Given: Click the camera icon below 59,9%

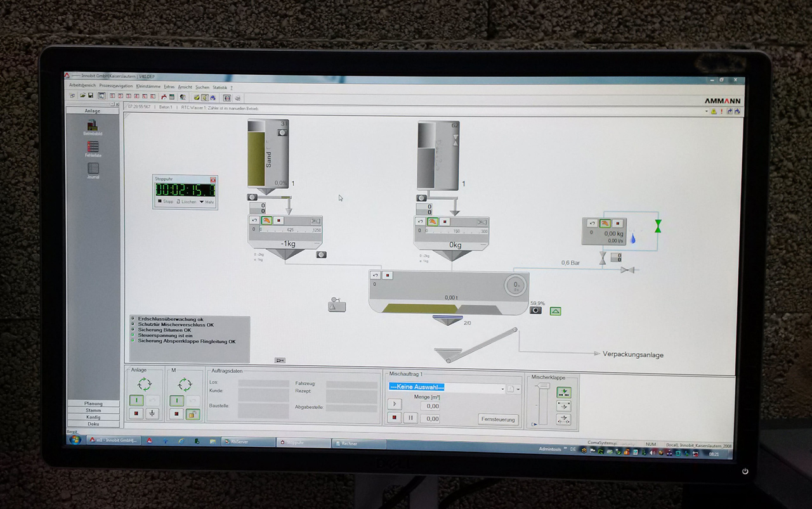Looking at the screenshot, I should click(x=536, y=311).
